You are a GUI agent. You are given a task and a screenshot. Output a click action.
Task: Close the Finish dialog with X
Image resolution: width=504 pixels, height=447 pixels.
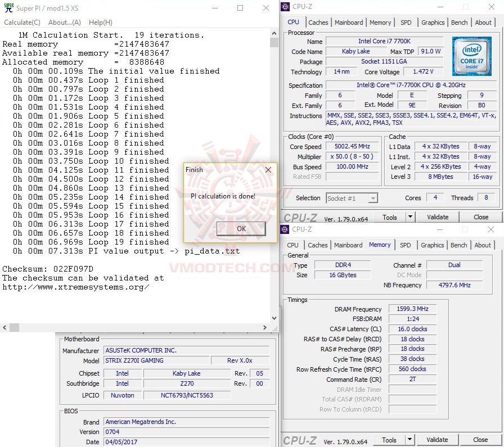coord(268,170)
